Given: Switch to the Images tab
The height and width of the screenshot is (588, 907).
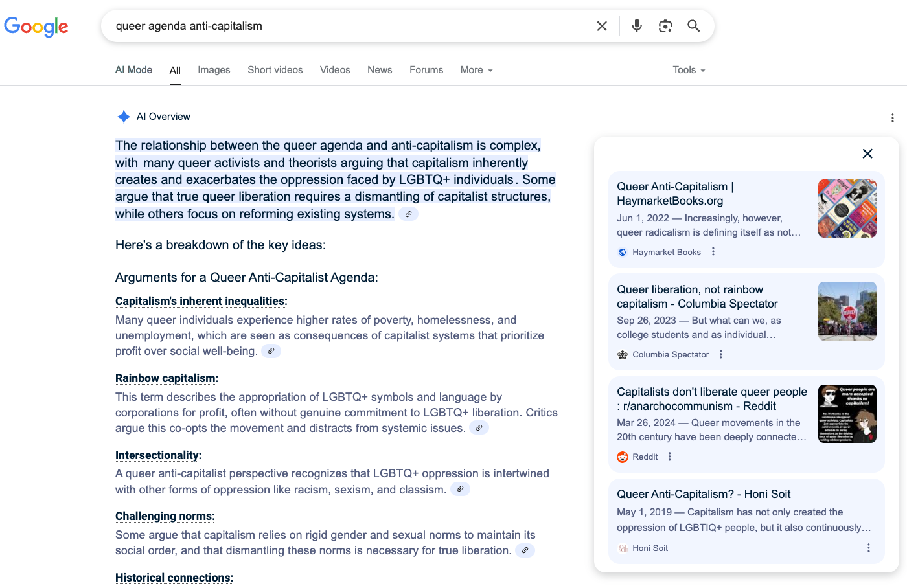Looking at the screenshot, I should [x=214, y=70].
